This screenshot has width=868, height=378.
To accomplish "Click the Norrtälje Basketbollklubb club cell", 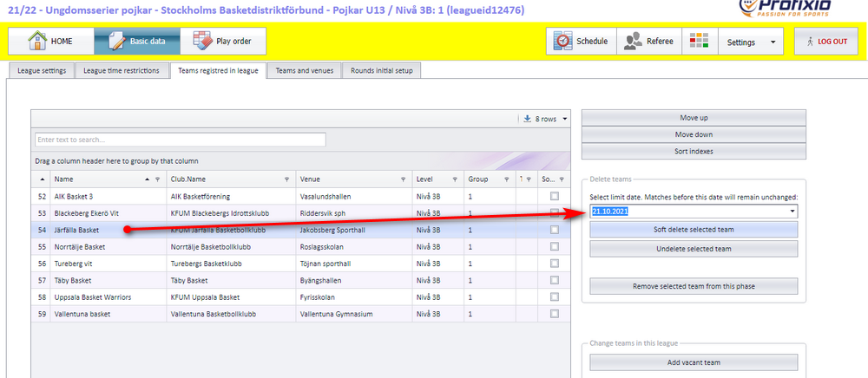I will (x=231, y=247).
